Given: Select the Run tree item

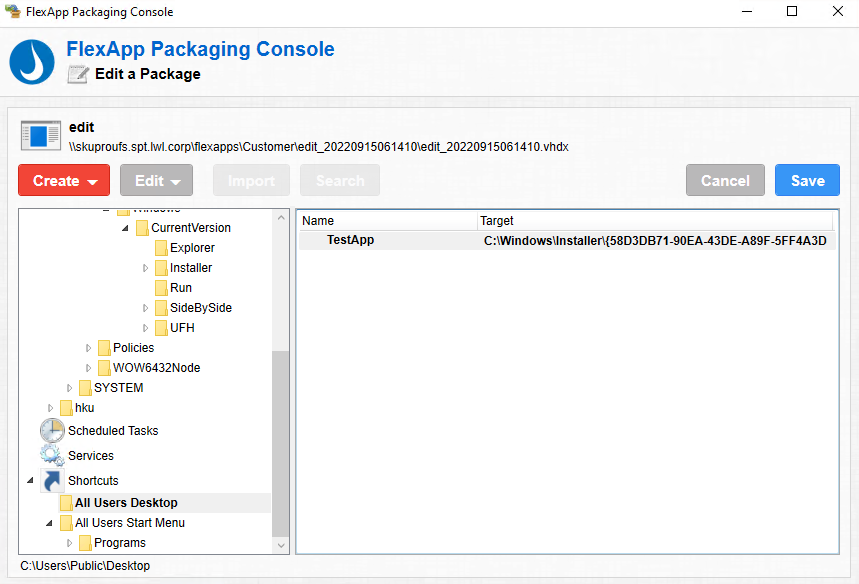Looking at the screenshot, I should coord(181,288).
